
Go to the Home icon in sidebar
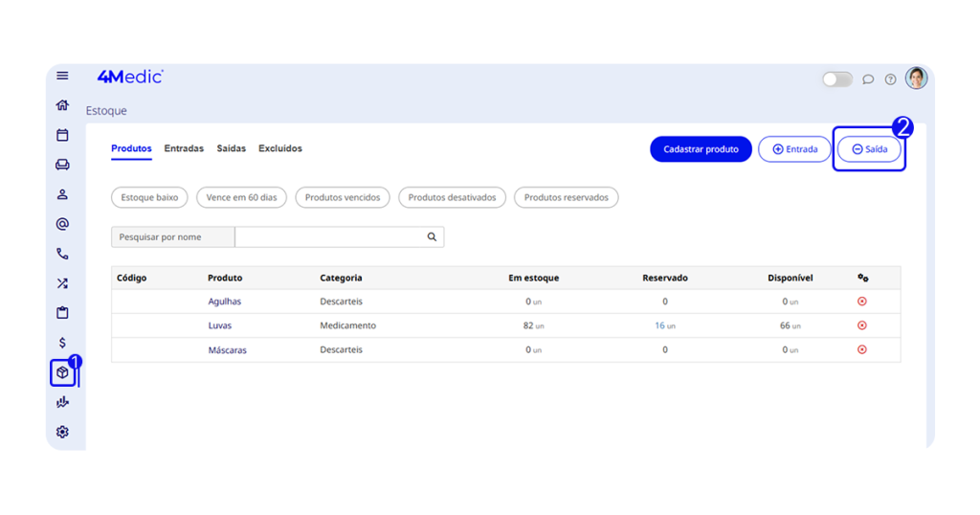point(62,105)
